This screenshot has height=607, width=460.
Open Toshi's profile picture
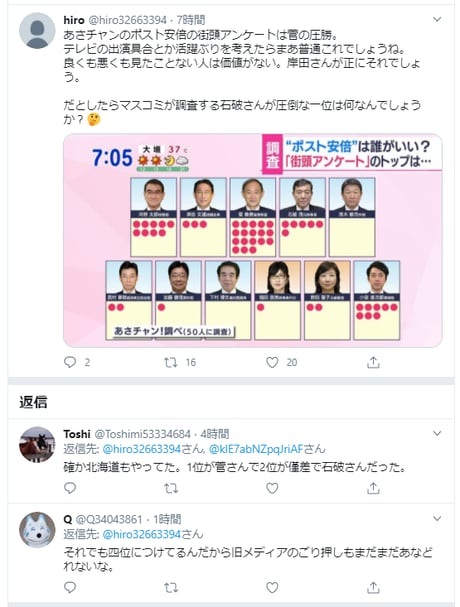point(37,444)
